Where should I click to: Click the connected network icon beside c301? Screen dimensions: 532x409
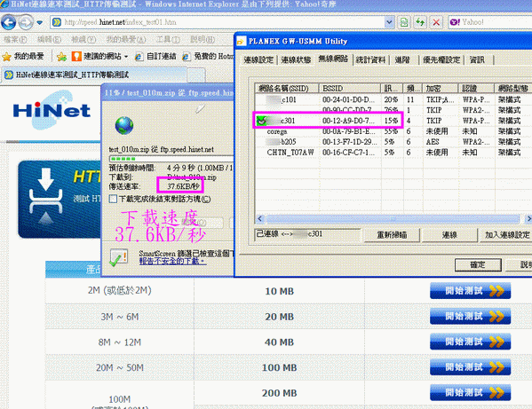click(261, 121)
